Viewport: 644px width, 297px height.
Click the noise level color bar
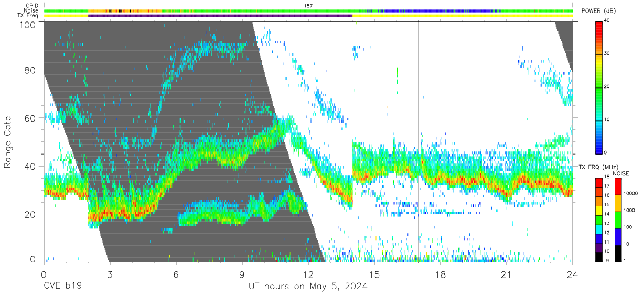618,219
